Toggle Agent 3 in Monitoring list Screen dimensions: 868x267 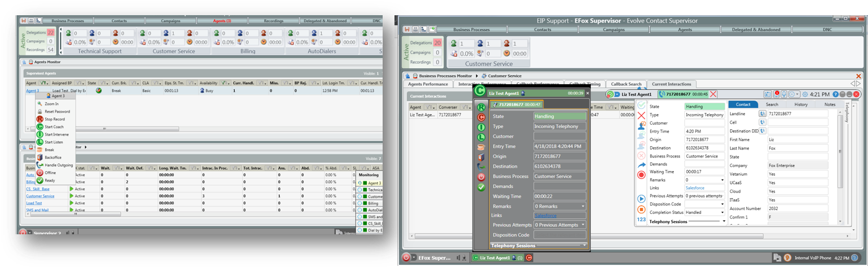click(370, 183)
